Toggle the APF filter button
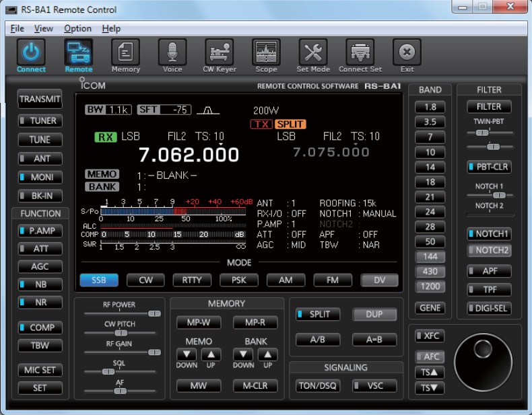The image size is (532, 415). pos(489,271)
